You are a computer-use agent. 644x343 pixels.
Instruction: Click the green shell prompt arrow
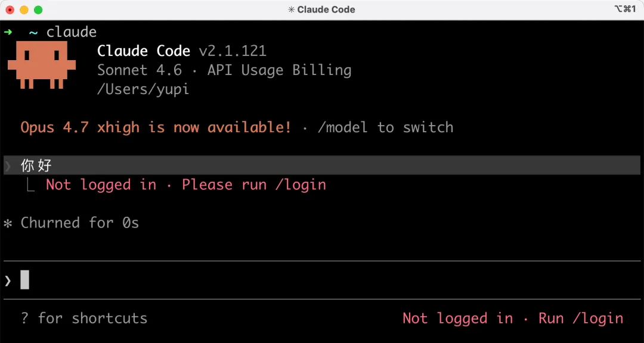(8, 32)
